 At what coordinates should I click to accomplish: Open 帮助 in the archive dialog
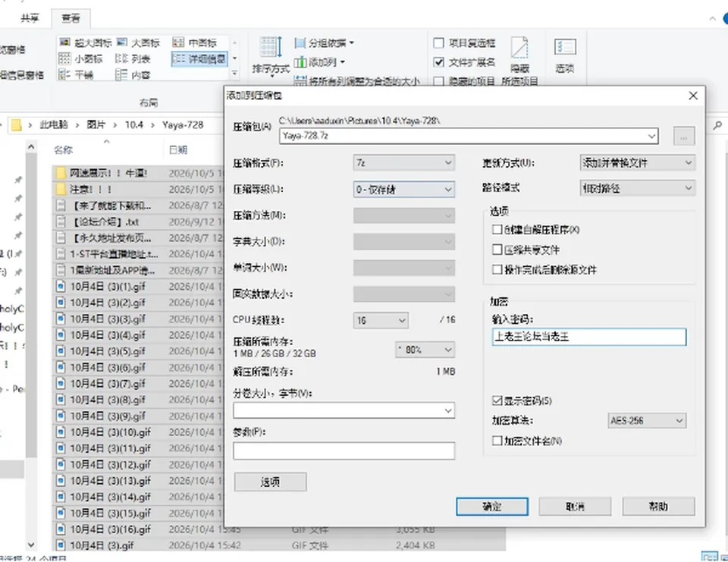pos(658,507)
